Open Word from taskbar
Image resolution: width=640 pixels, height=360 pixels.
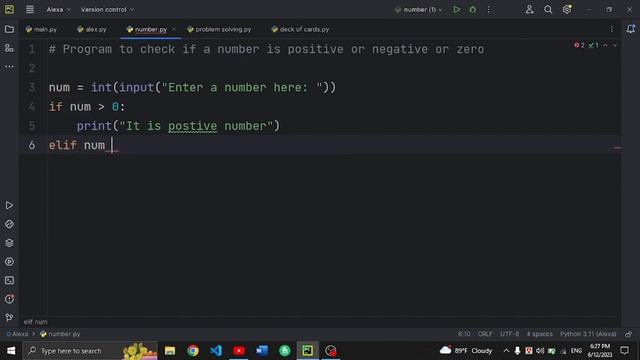(x=262, y=351)
